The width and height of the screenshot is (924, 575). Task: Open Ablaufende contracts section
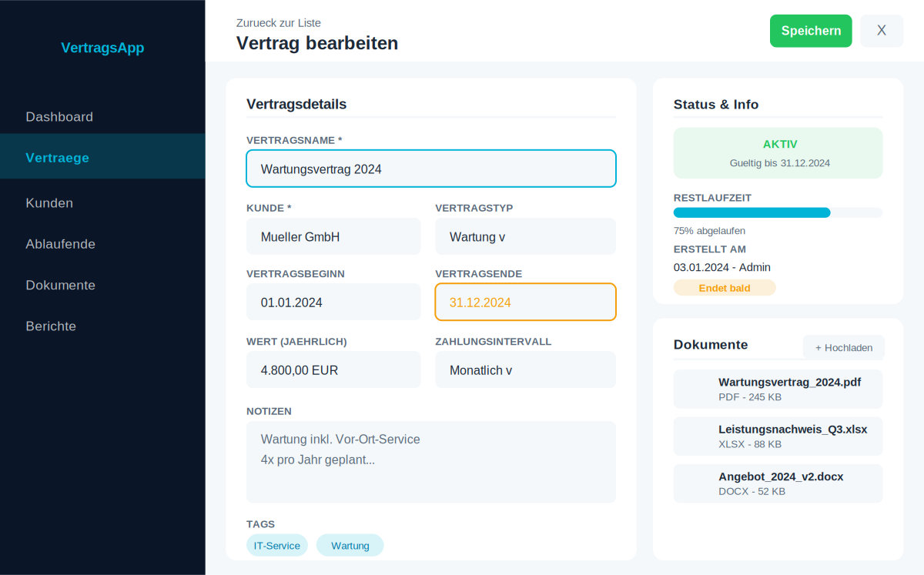(x=60, y=244)
